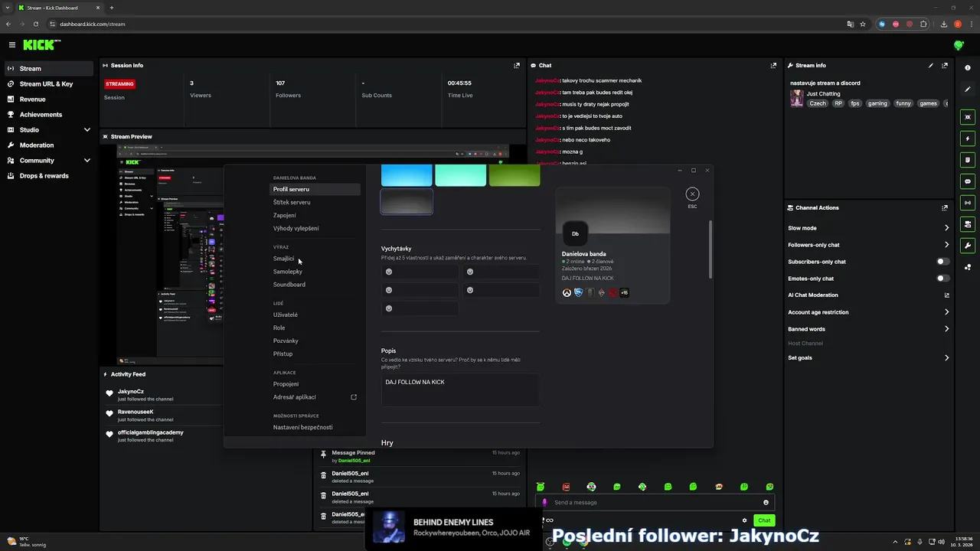The image size is (980, 551).
Task: Click the Discord settings scrollbar
Action: click(x=710, y=249)
